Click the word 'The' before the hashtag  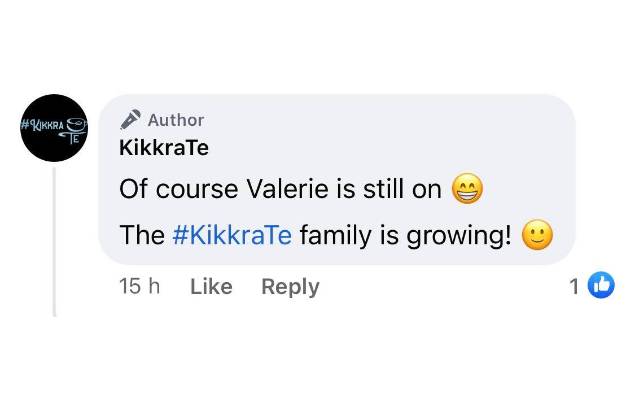pyautogui.click(x=141, y=236)
